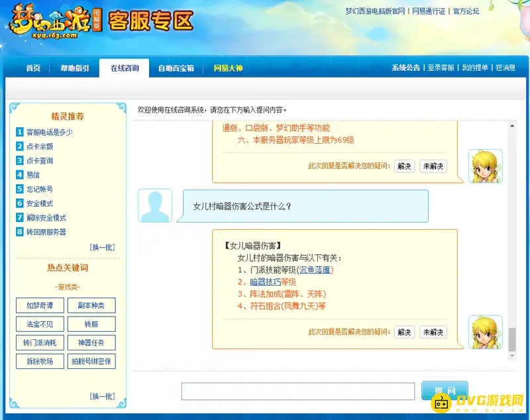Image resolution: width=530 pixels, height=420 pixels.
Task: Open 短消息 link
Action: (505, 68)
